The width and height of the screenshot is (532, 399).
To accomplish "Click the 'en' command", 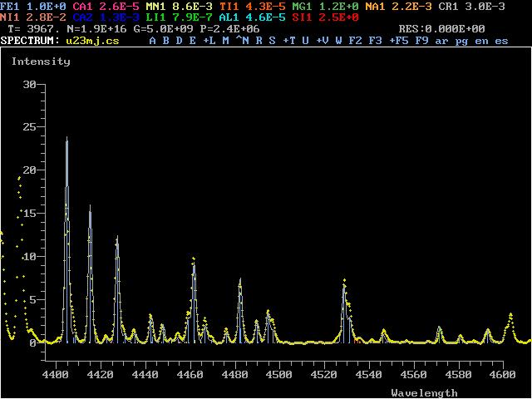I will point(482,42).
